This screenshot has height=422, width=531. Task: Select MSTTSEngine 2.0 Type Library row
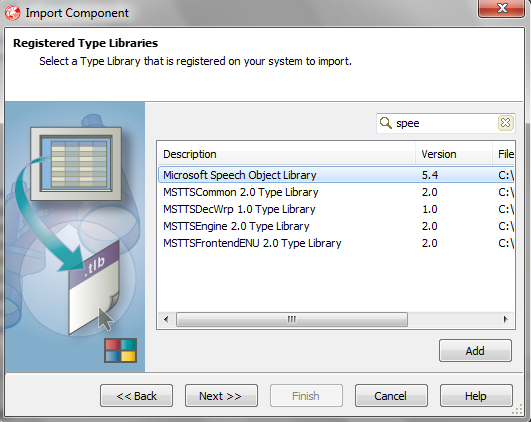(336, 226)
